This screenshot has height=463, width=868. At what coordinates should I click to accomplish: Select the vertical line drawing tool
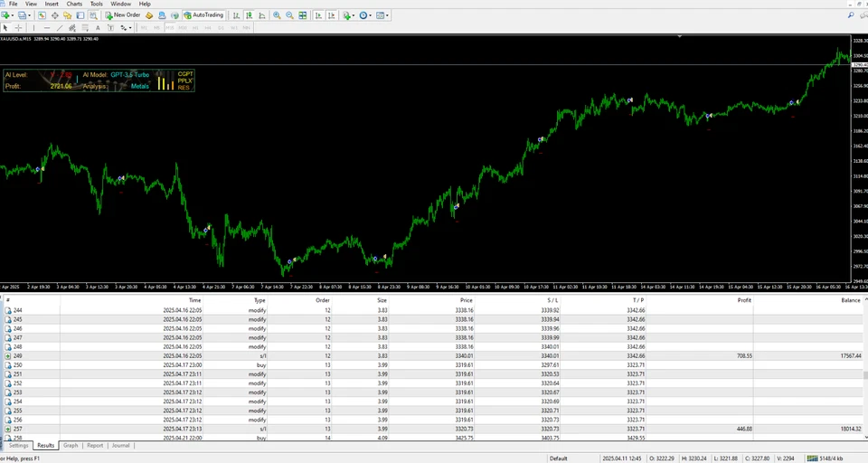point(33,27)
